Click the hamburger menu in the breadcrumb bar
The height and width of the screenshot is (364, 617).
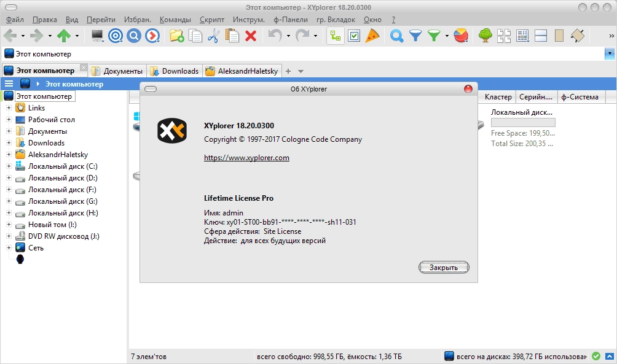pyautogui.click(x=9, y=83)
